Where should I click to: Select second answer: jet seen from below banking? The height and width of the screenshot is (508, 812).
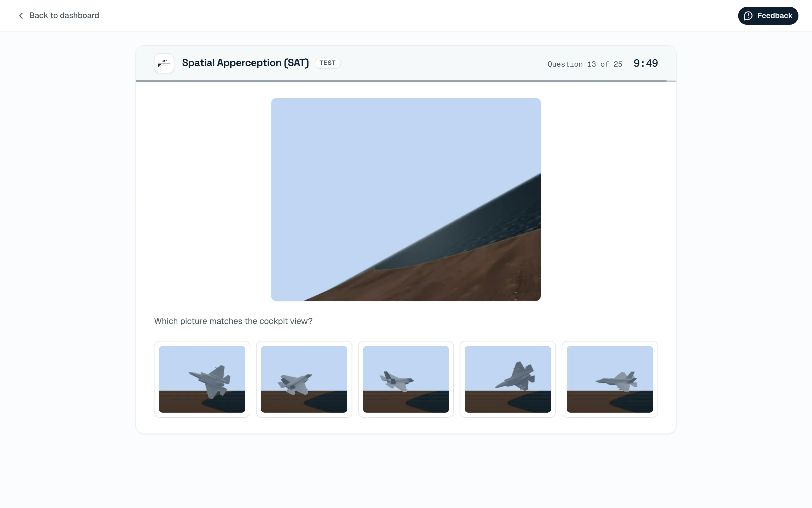click(304, 379)
